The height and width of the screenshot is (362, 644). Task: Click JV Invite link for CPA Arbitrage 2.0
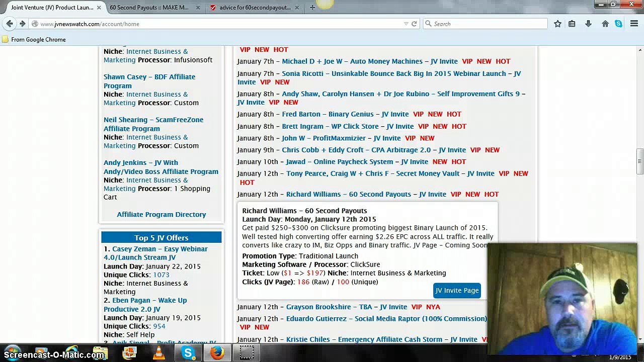tap(452, 150)
